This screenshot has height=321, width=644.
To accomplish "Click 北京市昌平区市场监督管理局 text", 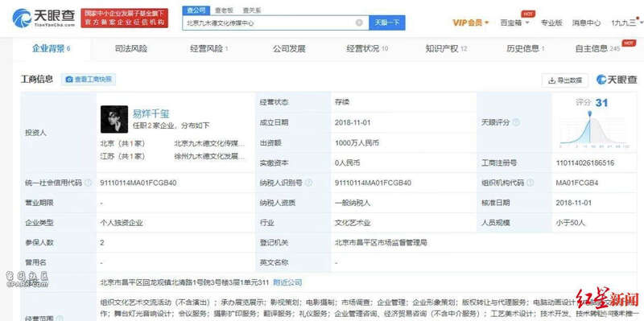I will pos(381,243).
